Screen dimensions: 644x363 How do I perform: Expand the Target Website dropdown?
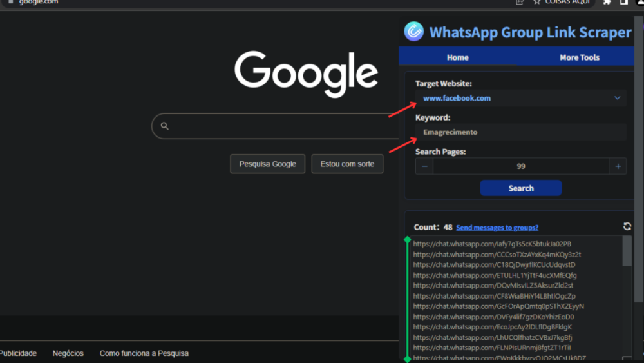pos(520,98)
